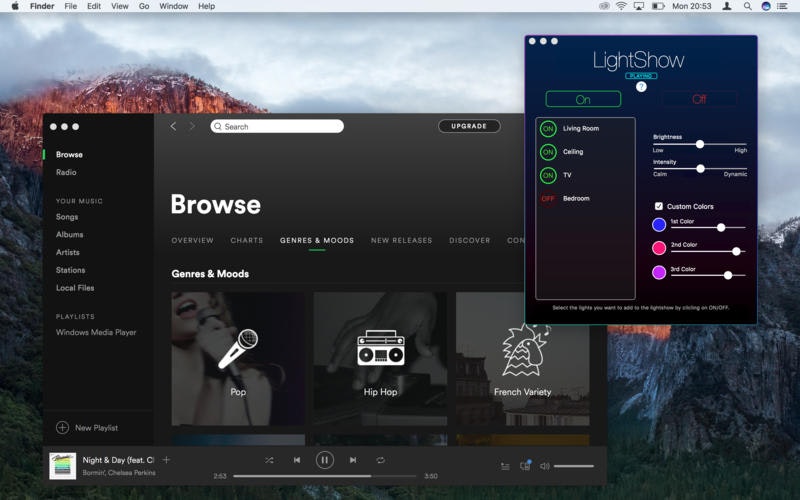Screen dimensions: 800x500
Task: Select Browse in Spotify sidebar
Action: click(69, 155)
